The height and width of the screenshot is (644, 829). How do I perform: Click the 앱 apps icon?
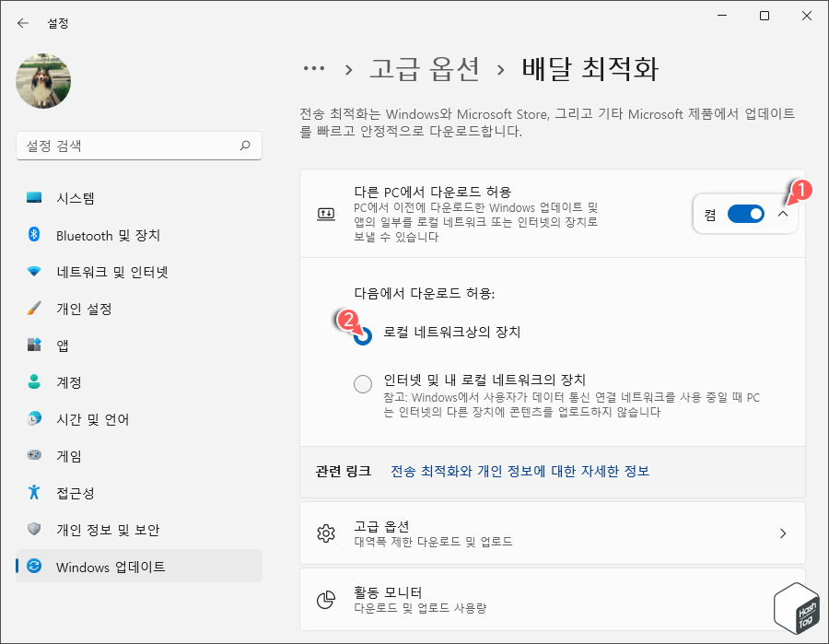point(34,345)
